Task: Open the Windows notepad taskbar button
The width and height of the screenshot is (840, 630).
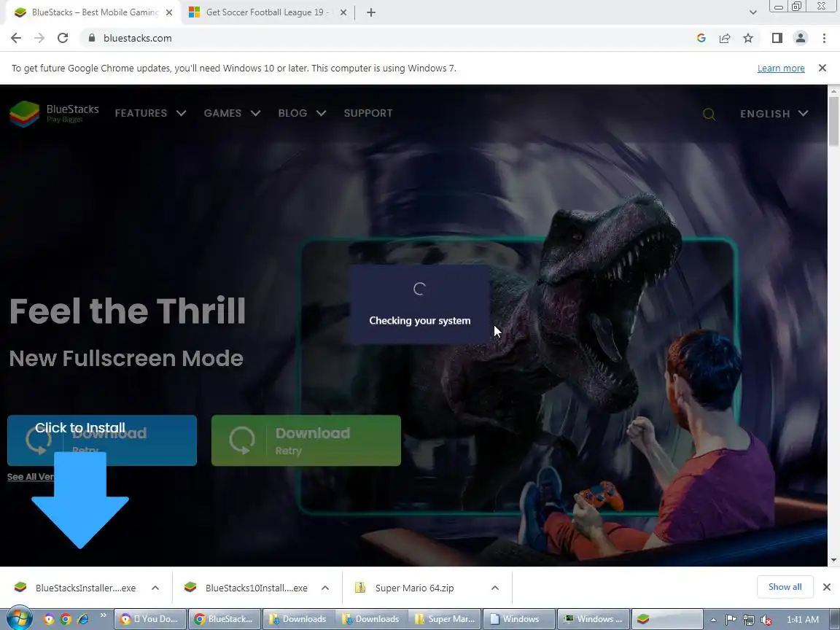Action: pyautogui.click(x=518, y=619)
